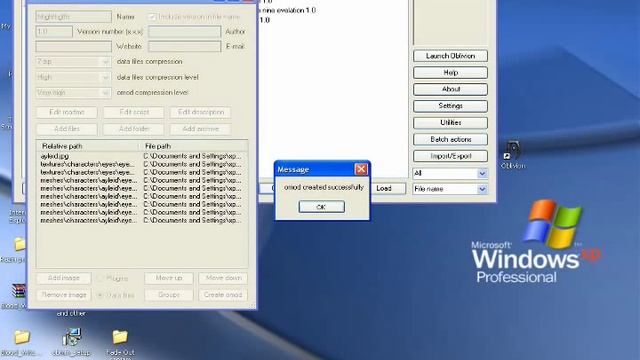Click the Edit readme button
The image size is (640, 360).
[67, 112]
